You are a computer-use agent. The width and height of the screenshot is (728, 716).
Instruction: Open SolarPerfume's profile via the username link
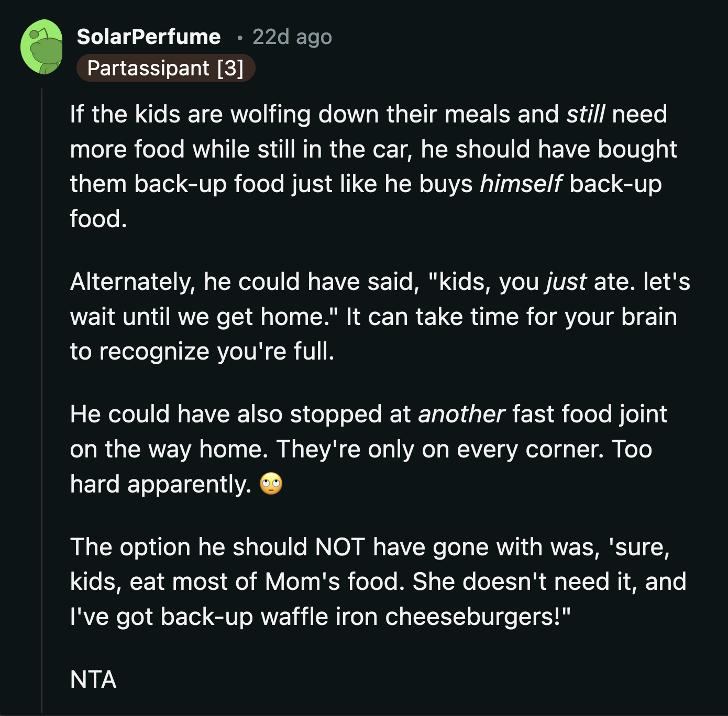click(x=148, y=36)
